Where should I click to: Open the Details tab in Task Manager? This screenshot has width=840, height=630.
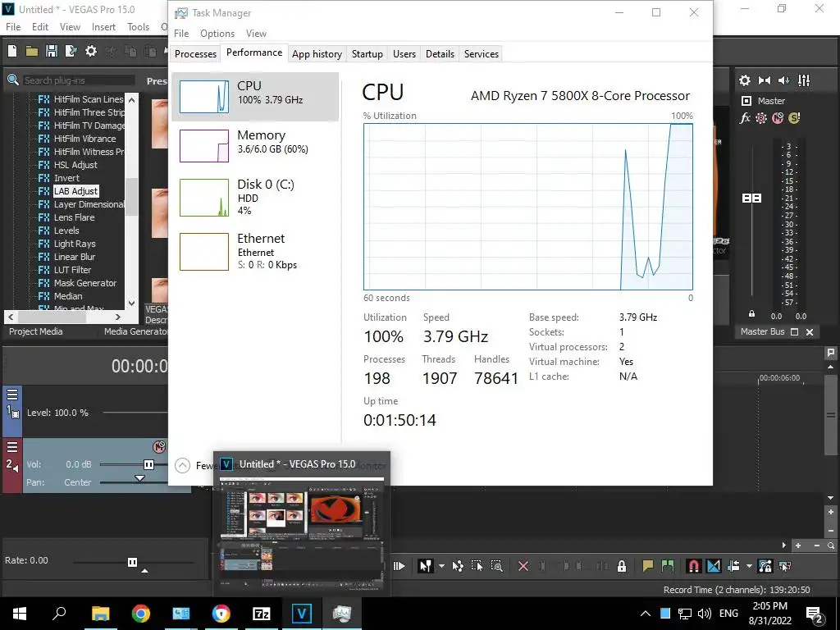[x=440, y=53]
